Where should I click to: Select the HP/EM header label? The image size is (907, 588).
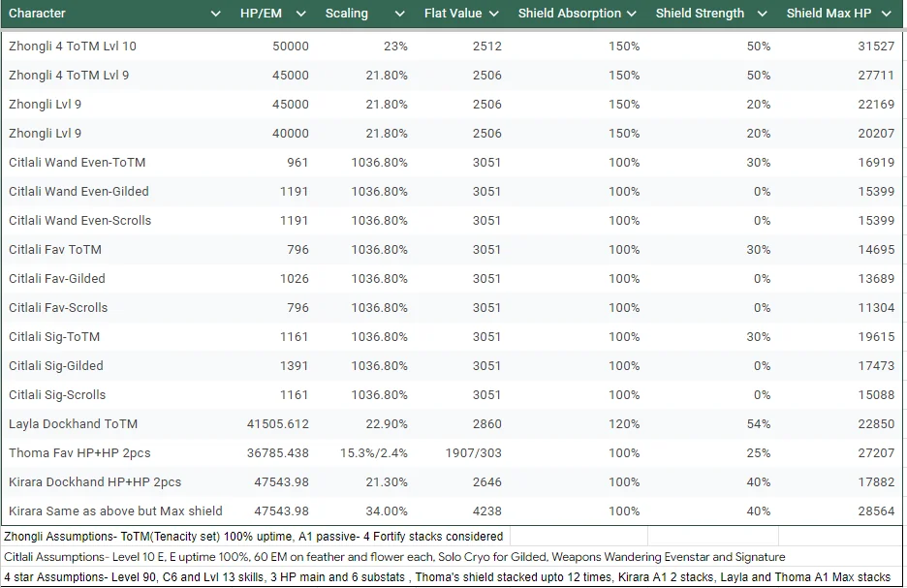[x=261, y=14]
